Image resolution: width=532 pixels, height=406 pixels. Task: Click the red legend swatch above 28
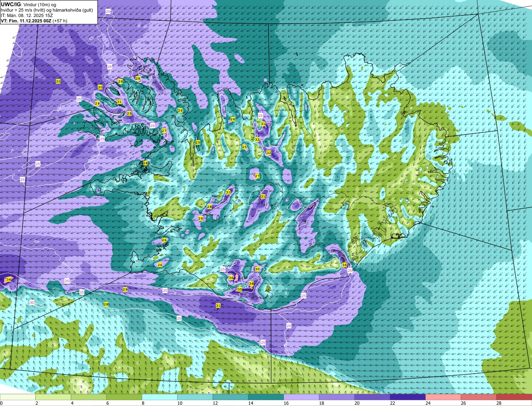pyautogui.click(x=514, y=397)
